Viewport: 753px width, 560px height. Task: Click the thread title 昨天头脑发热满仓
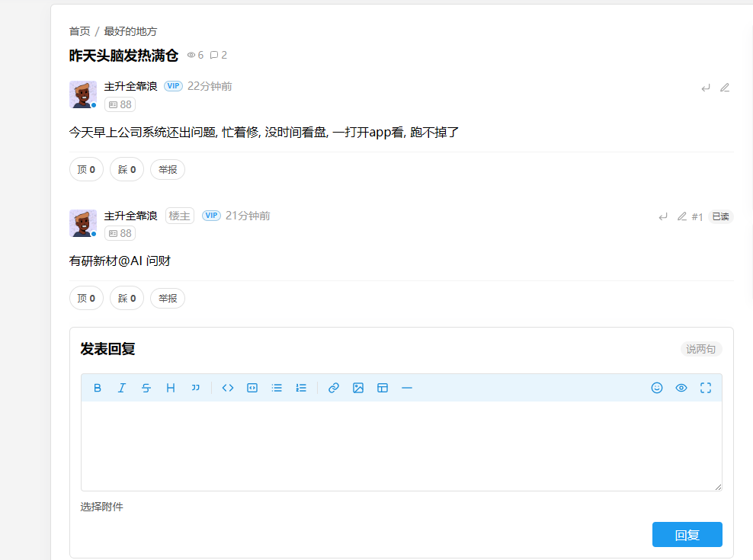[124, 56]
